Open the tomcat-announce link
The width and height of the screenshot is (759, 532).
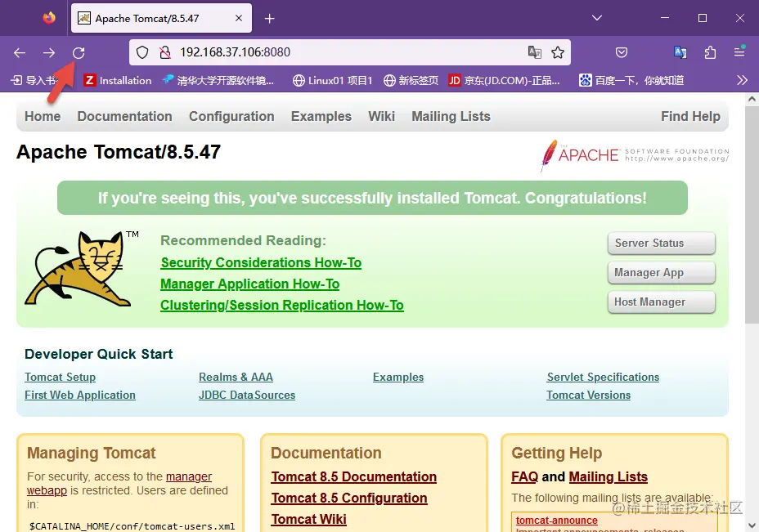557,521
